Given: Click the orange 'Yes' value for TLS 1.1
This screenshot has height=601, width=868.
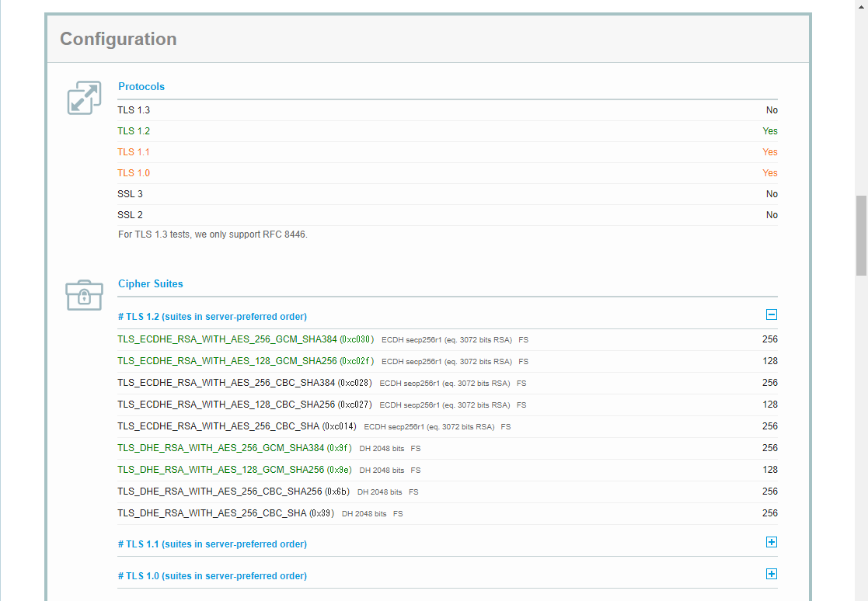Looking at the screenshot, I should [770, 152].
